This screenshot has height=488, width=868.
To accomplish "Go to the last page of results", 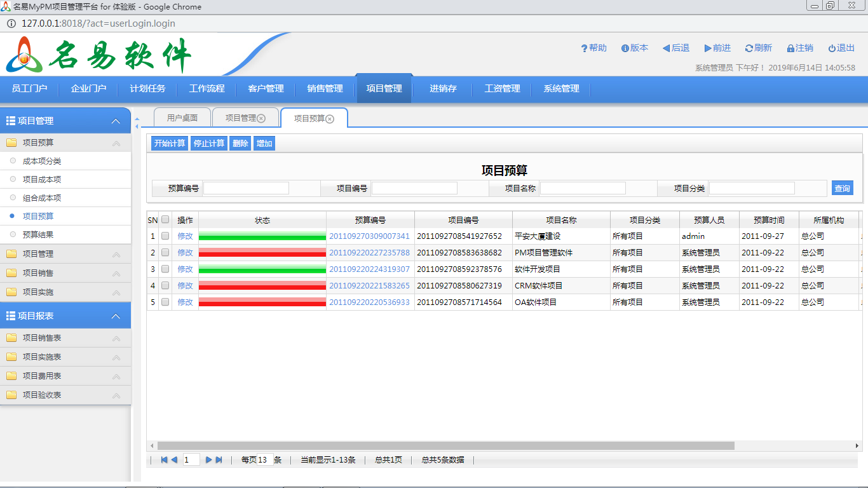I will 219,460.
